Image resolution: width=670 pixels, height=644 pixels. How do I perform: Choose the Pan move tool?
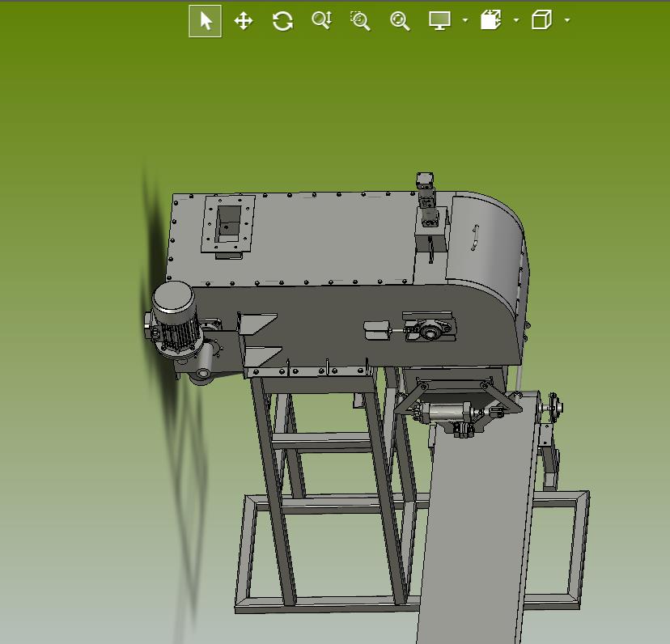[x=244, y=21]
